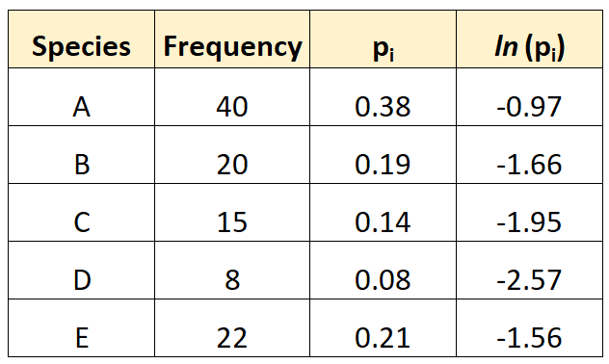Image resolution: width=609 pixels, height=364 pixels.
Task: Click the pᵢ column header
Action: [383, 39]
